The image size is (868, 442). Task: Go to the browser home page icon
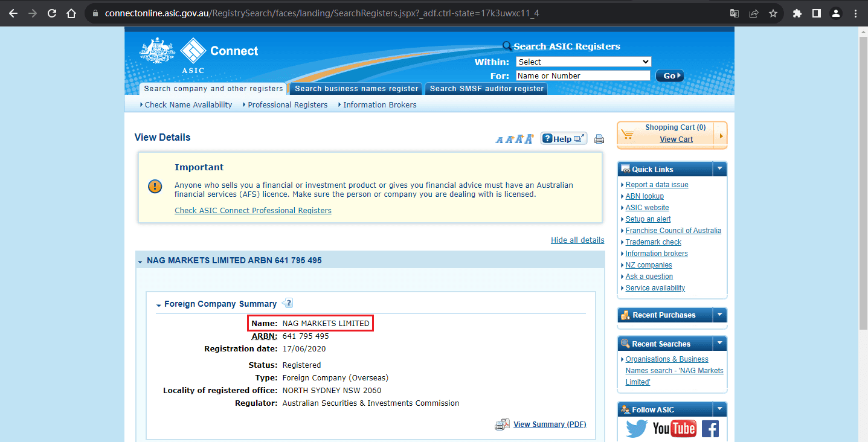[71, 13]
